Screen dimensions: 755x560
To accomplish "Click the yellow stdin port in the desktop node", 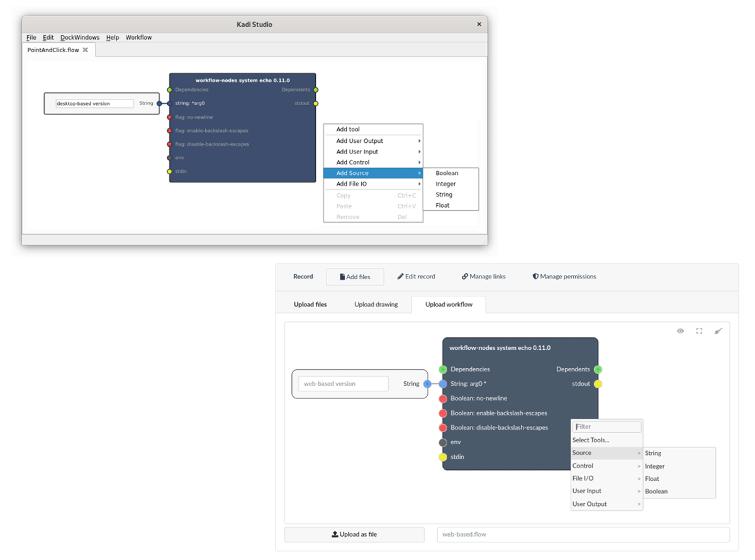I will [169, 171].
